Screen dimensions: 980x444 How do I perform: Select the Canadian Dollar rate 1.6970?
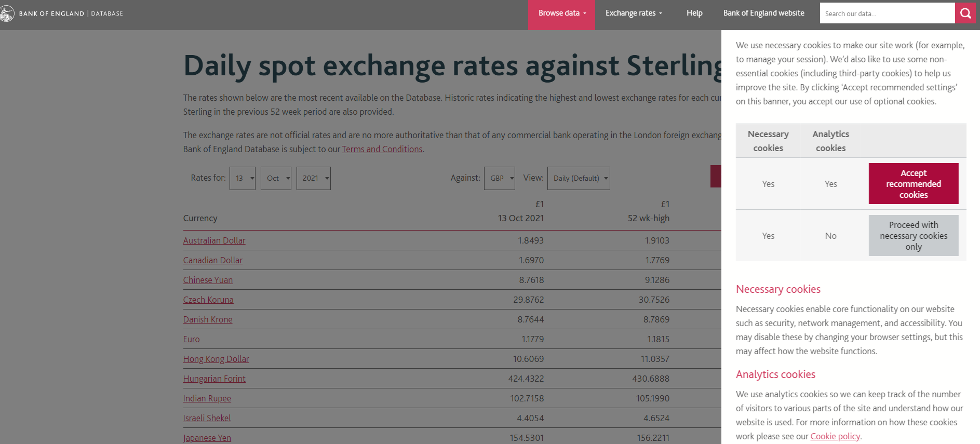[x=531, y=260]
